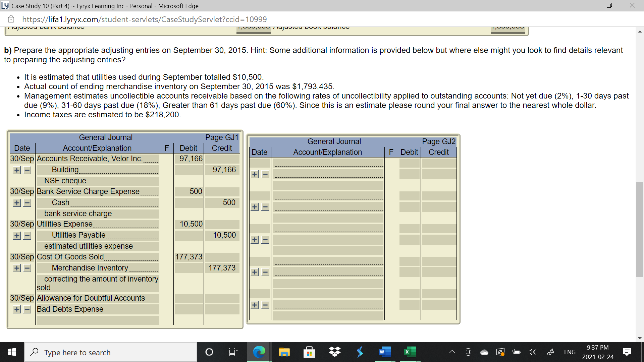Viewport: 644px width, 362px height.
Task: Add a row to the Utilities Expense entry
Action: pos(16,235)
